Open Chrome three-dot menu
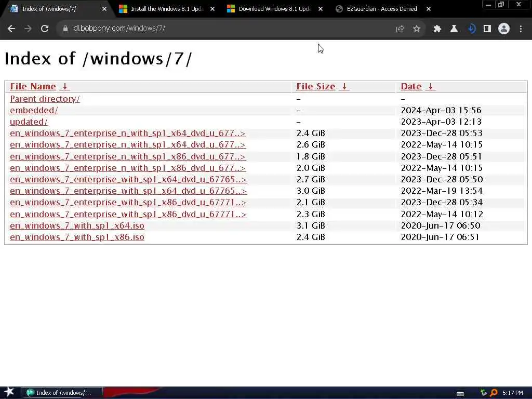Screen dimensions: 532x399 tap(521, 29)
